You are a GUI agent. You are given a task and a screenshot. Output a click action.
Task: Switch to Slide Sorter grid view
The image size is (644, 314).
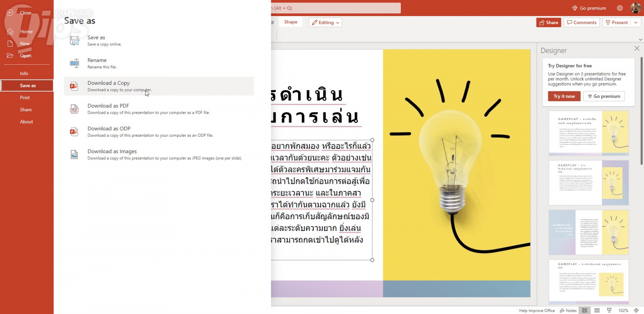pos(597,310)
